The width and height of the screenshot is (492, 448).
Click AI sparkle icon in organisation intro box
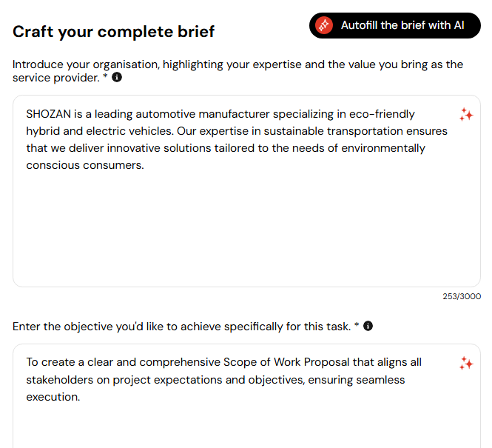pyautogui.click(x=466, y=115)
